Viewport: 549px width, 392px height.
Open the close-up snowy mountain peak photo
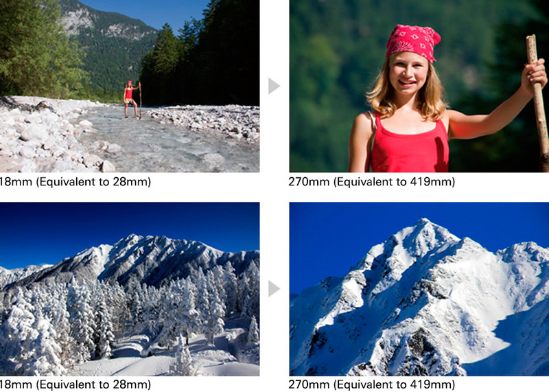tap(419, 289)
